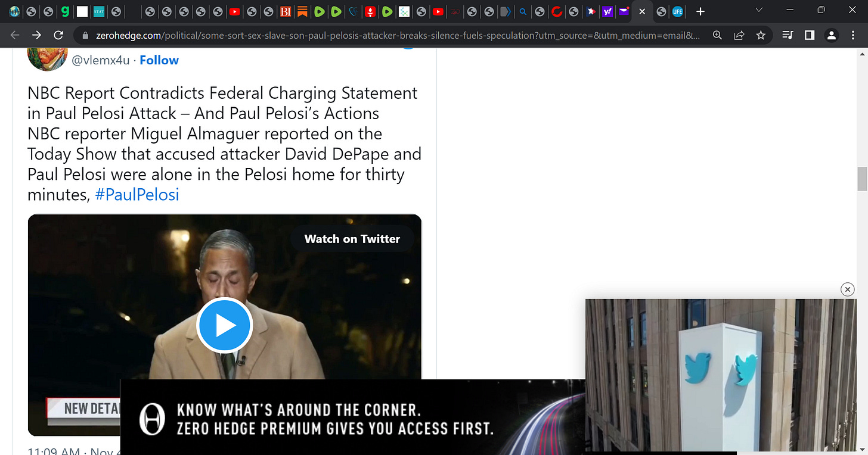The width and height of the screenshot is (868, 455).
Task: Go back to the previous page
Action: click(15, 35)
